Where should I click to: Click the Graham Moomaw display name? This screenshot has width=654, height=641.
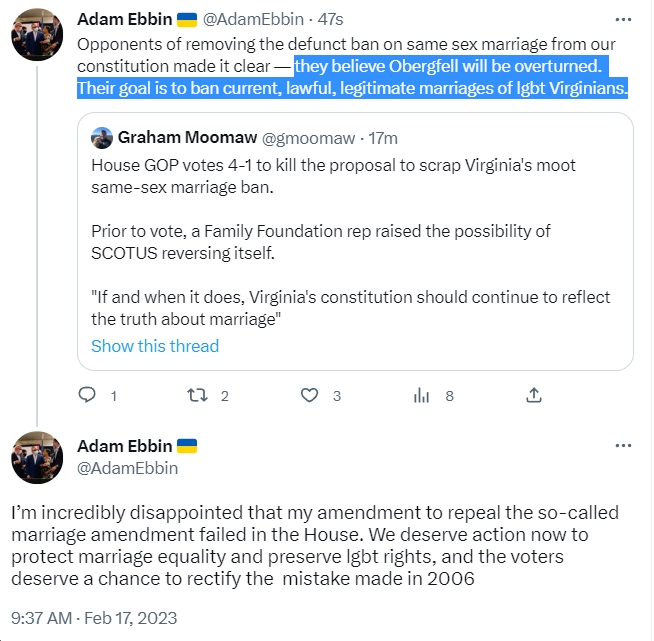coord(187,137)
